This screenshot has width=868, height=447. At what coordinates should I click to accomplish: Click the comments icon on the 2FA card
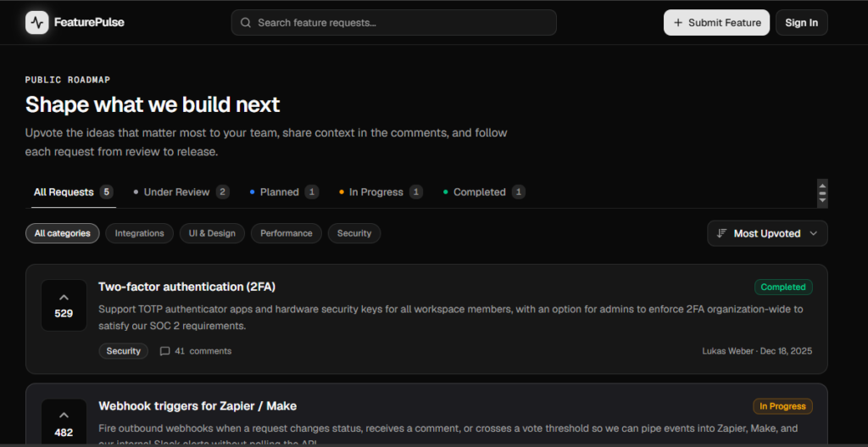pyautogui.click(x=165, y=351)
